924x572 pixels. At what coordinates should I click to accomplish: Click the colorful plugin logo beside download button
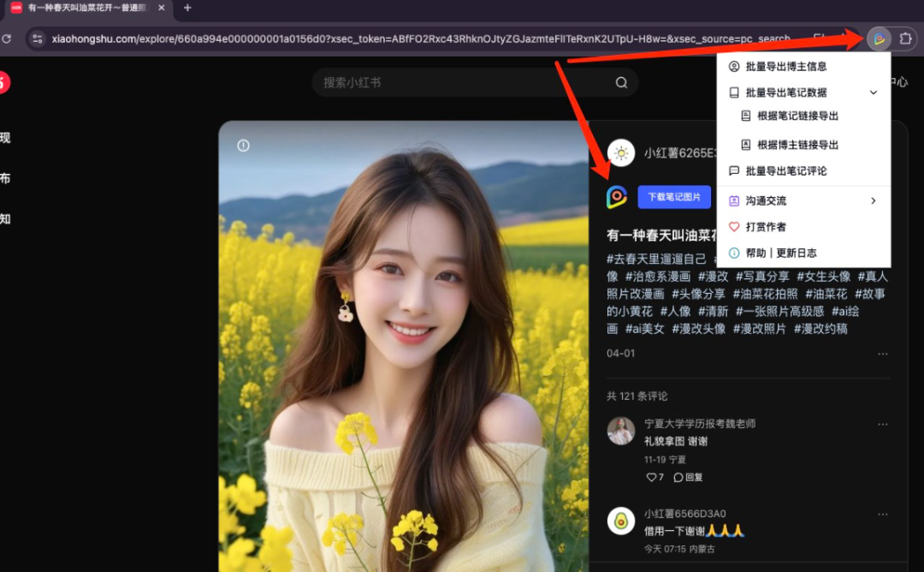(616, 197)
